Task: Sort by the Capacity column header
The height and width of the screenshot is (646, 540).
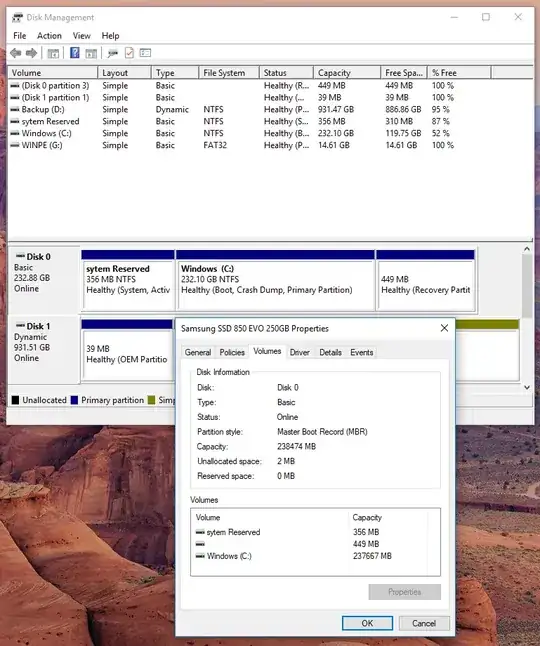Action: 347,73
